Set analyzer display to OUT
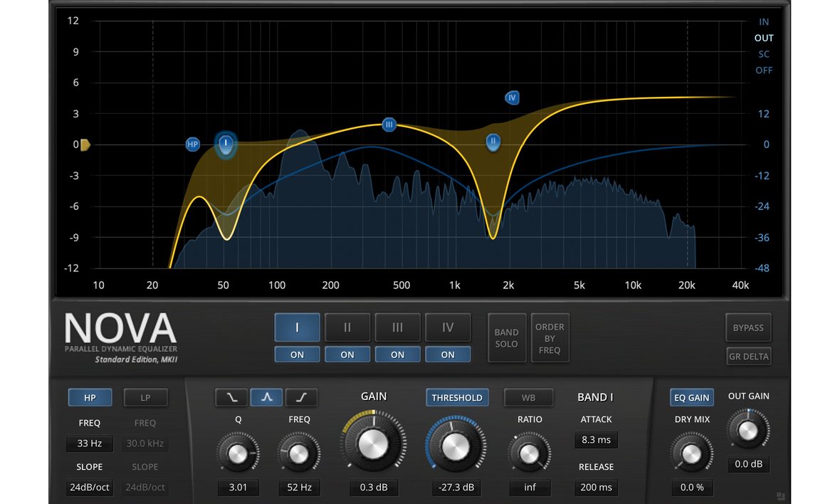The width and height of the screenshot is (840, 504). click(763, 38)
